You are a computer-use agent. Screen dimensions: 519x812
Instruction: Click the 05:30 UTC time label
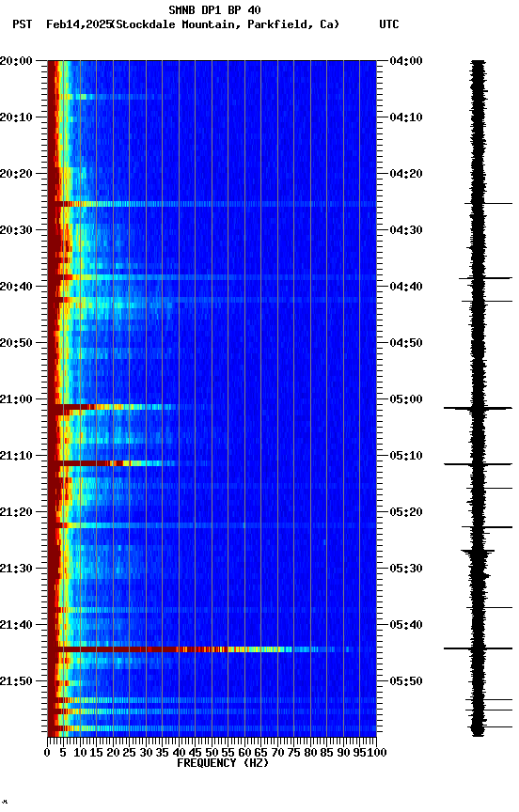[406, 570]
